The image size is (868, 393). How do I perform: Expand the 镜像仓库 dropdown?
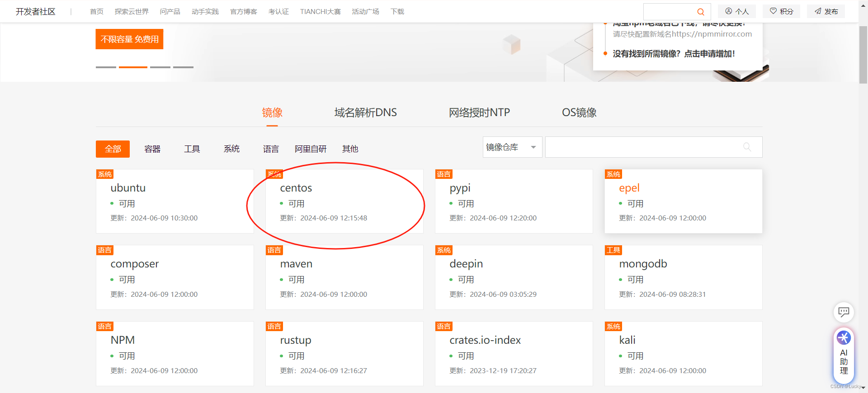(512, 147)
